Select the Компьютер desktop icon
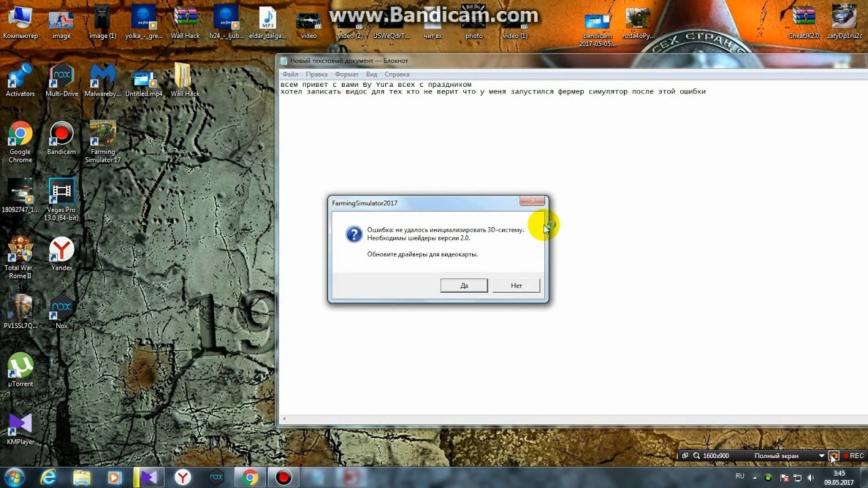The image size is (868, 488). (20, 22)
